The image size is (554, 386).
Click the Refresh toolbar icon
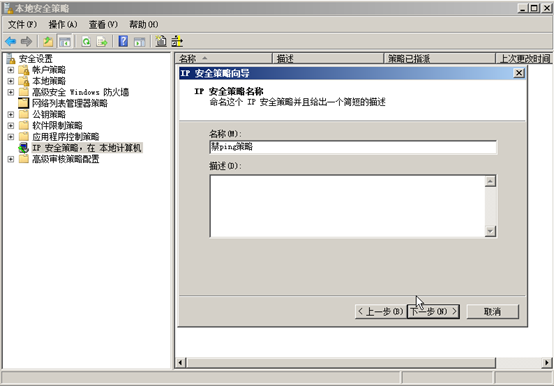[86, 42]
